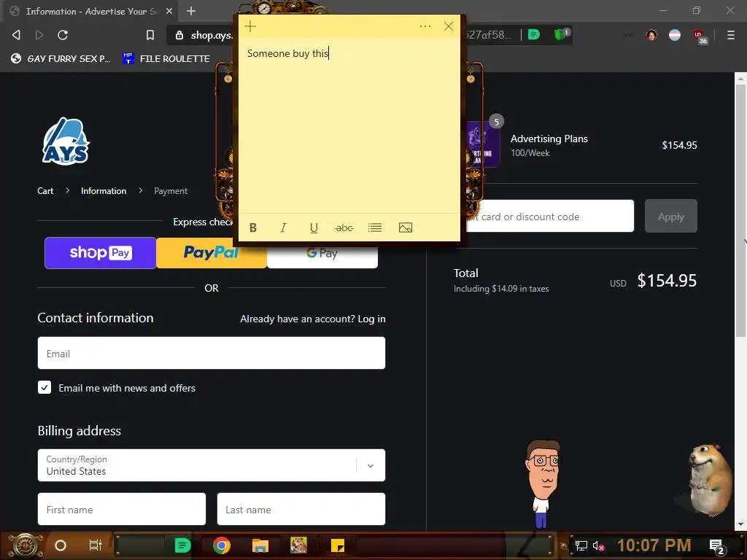Click the Advertising Plans item name
This screenshot has width=747, height=560.
[x=549, y=139]
